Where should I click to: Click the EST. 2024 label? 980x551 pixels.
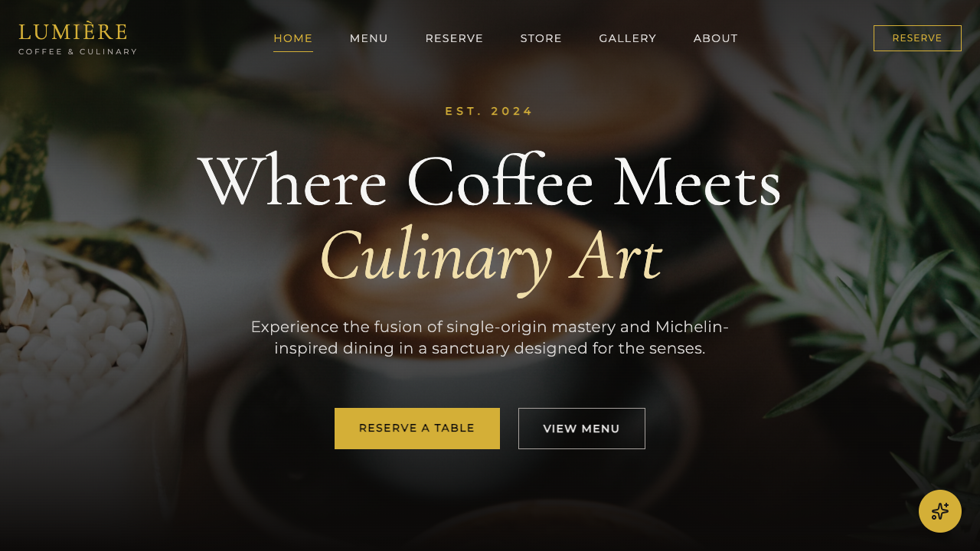(x=489, y=111)
